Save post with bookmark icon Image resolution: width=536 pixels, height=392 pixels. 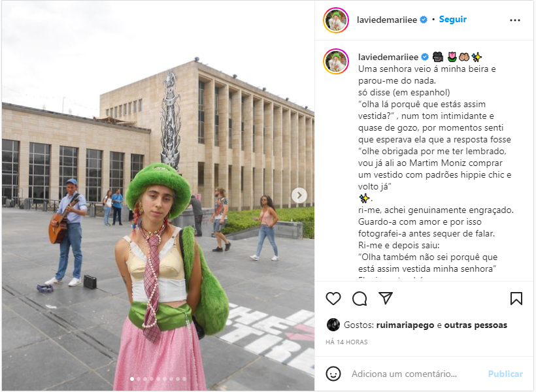tap(516, 299)
